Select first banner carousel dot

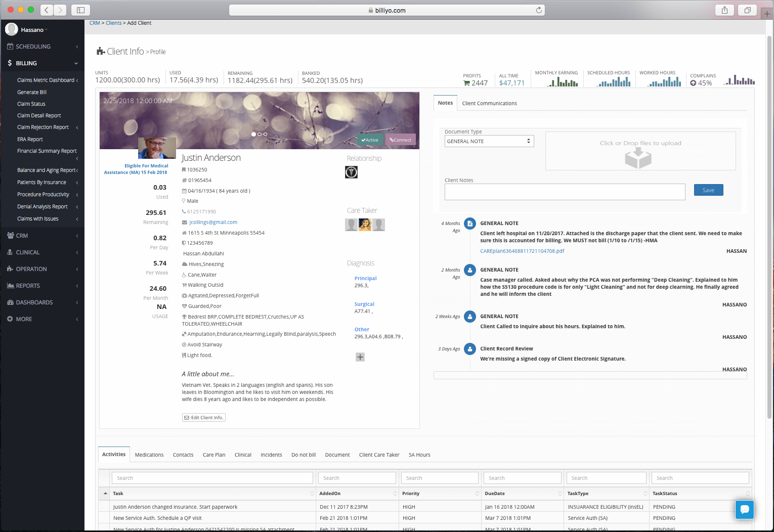253,134
